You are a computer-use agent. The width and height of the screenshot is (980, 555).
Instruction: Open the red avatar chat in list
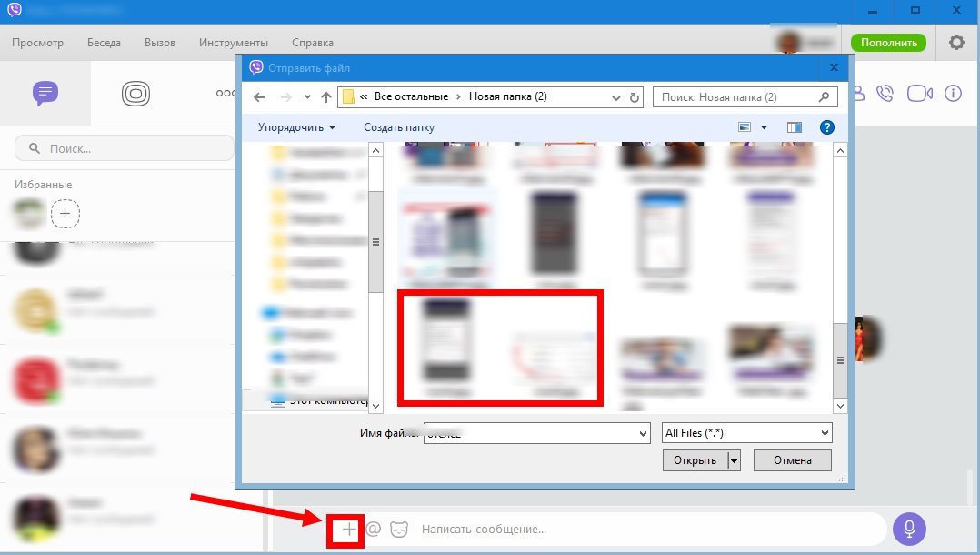(35, 379)
